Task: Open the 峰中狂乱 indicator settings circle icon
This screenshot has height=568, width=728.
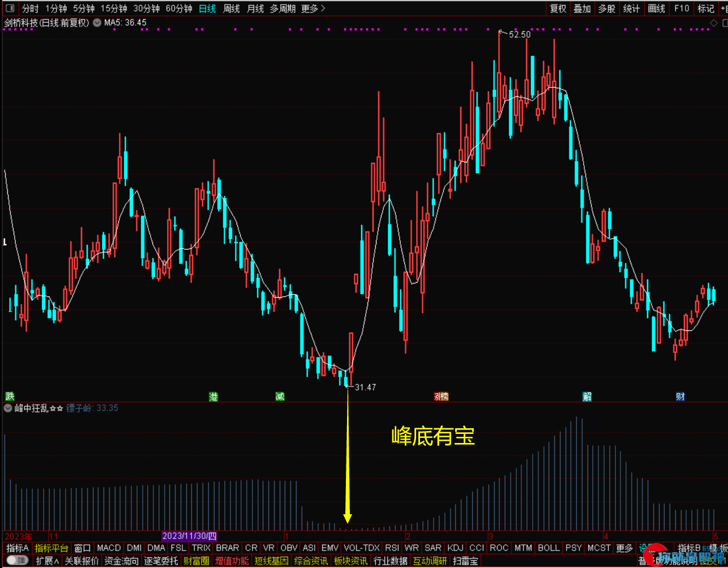Action: click(x=8, y=408)
